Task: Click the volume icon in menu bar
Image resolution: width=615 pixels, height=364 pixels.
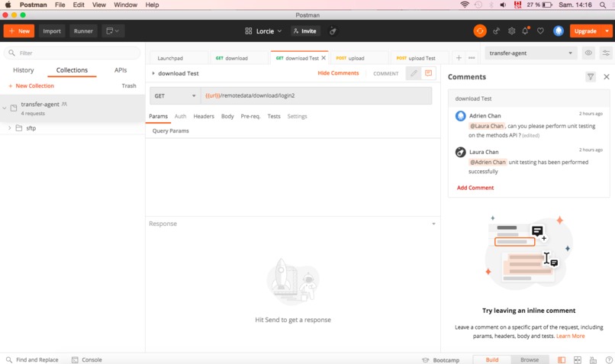Action: (x=504, y=5)
